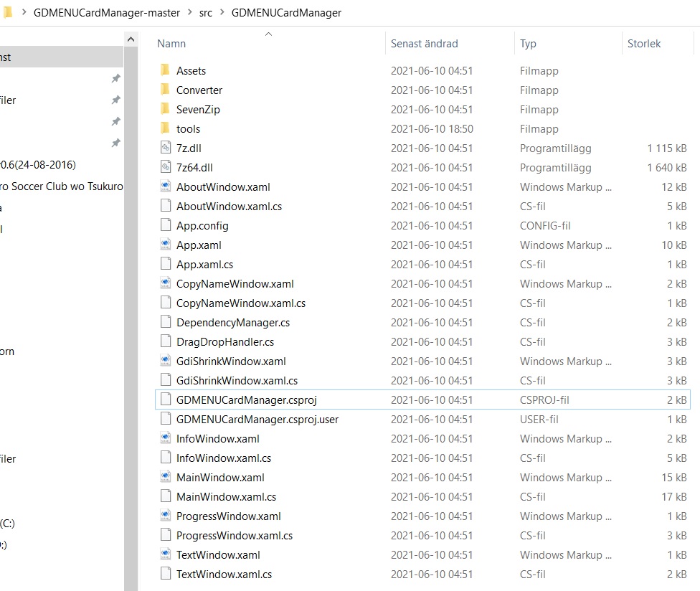Click the 12 kB size cell

[674, 186]
